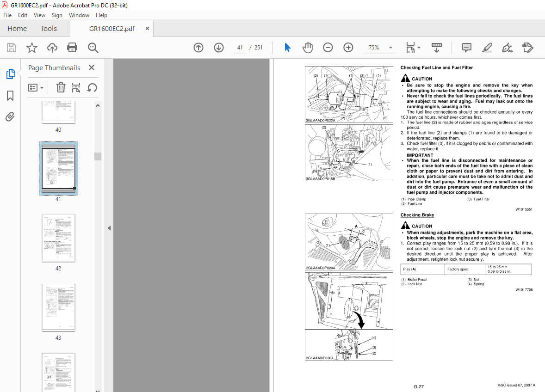Image resolution: width=545 pixels, height=392 pixels.
Task: Close the GR1600EC2.pdf tab
Action: coord(148,29)
